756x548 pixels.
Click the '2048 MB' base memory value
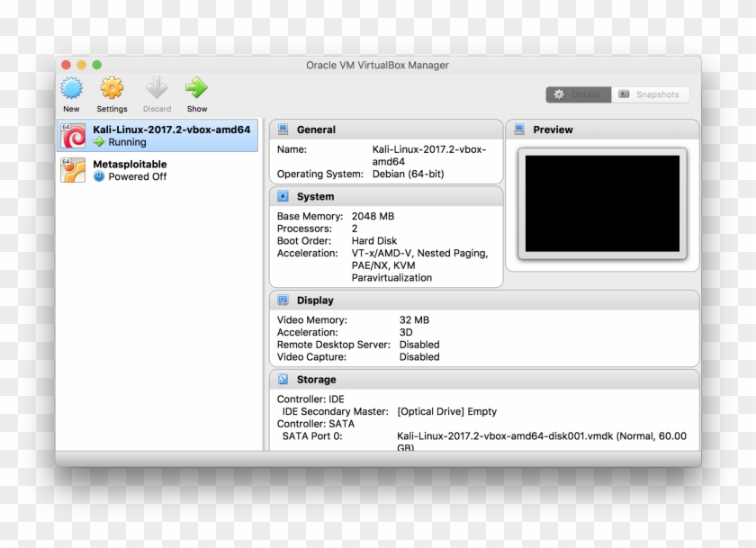click(373, 216)
